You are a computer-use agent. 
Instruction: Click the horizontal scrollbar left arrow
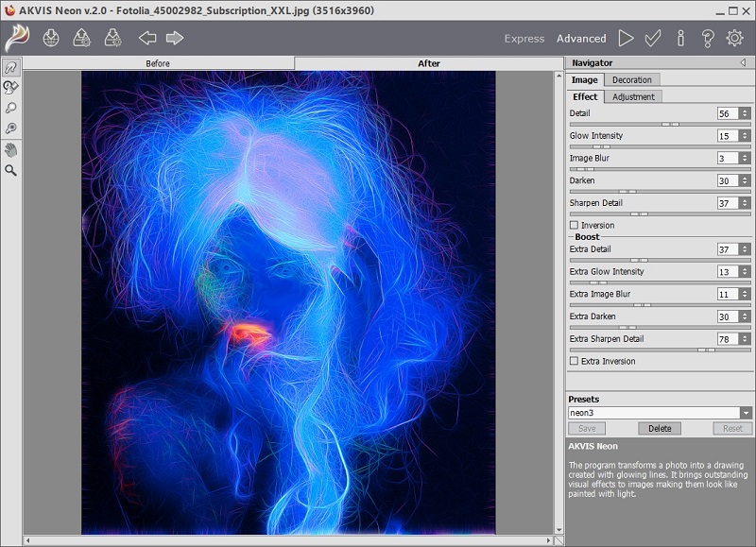[x=27, y=540]
